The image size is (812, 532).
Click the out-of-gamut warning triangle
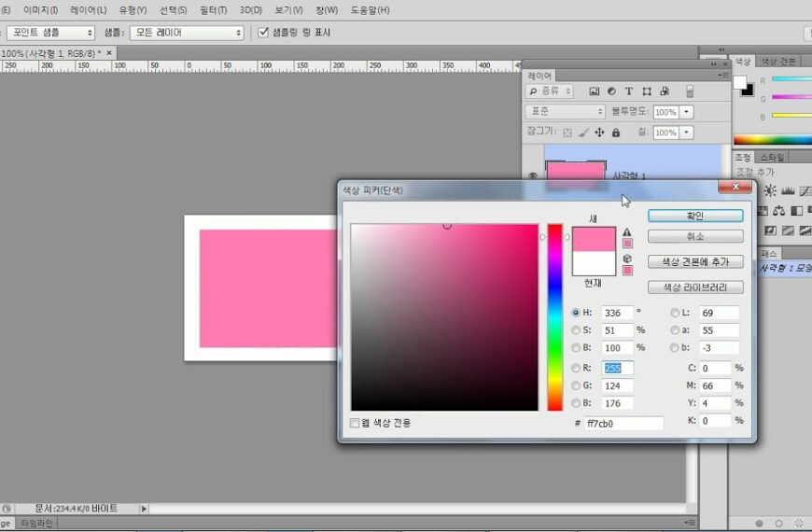(x=627, y=232)
